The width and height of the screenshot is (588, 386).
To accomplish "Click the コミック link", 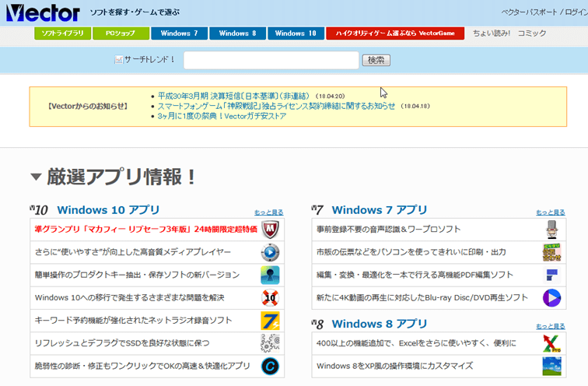I will 532,33.
